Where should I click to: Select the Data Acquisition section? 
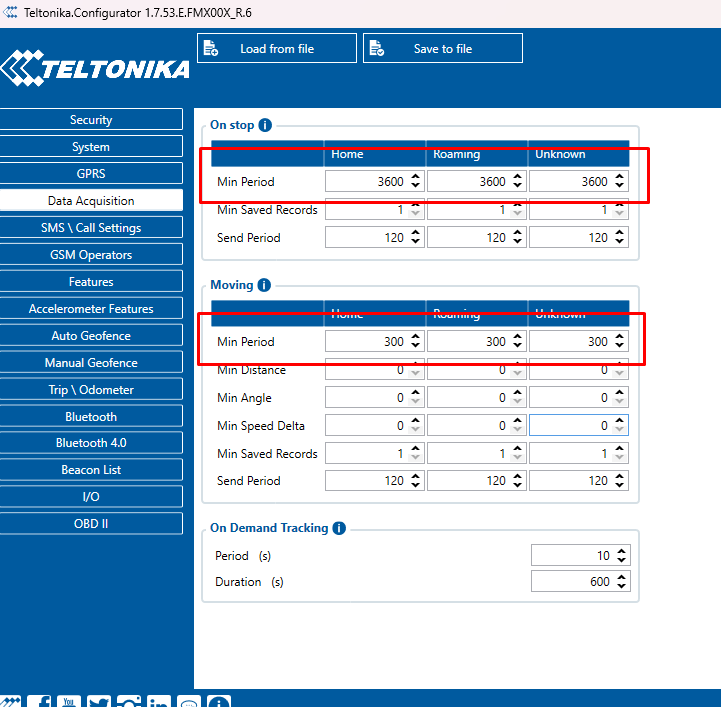pyautogui.click(x=91, y=200)
